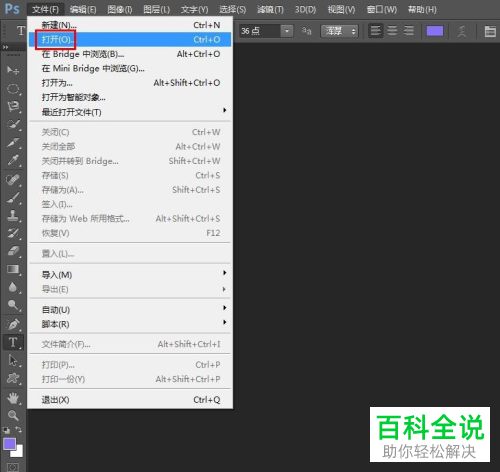Select the Elliptical Marquee tool

13,89
